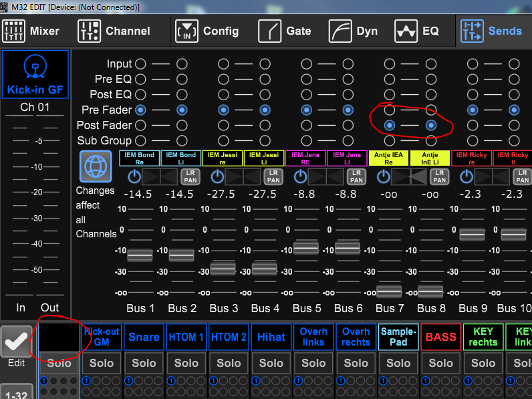Click the Bus 7 pan control box
This screenshot has width=532, height=399.
point(409,176)
